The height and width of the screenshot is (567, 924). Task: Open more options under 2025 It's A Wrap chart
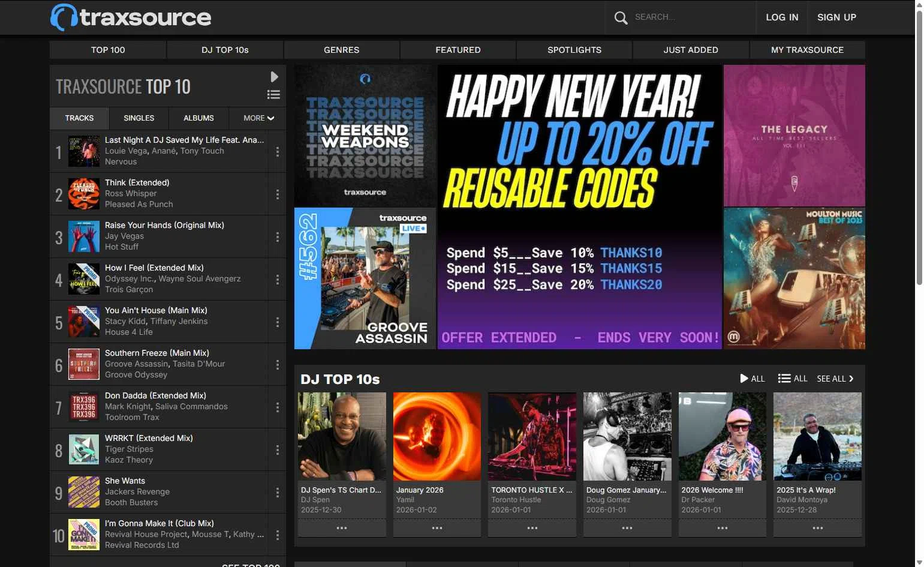[818, 528]
